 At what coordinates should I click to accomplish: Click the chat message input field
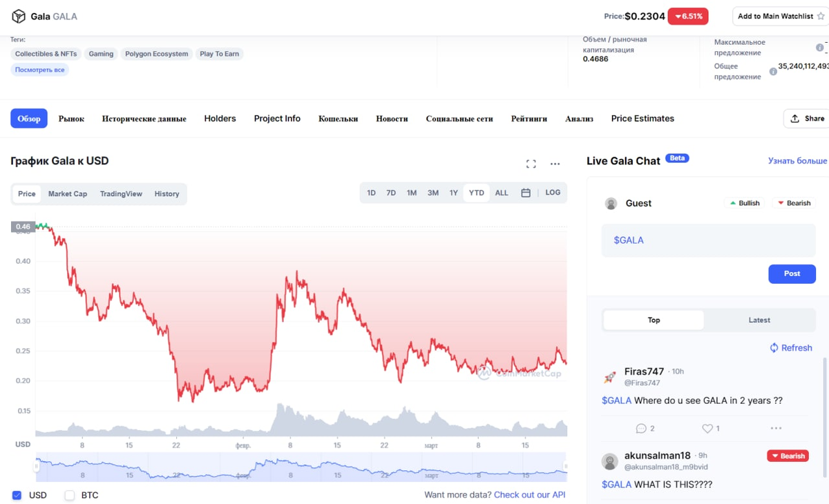[709, 240]
